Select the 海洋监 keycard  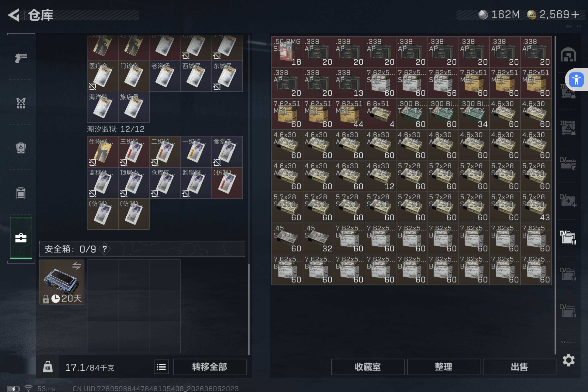click(102, 107)
